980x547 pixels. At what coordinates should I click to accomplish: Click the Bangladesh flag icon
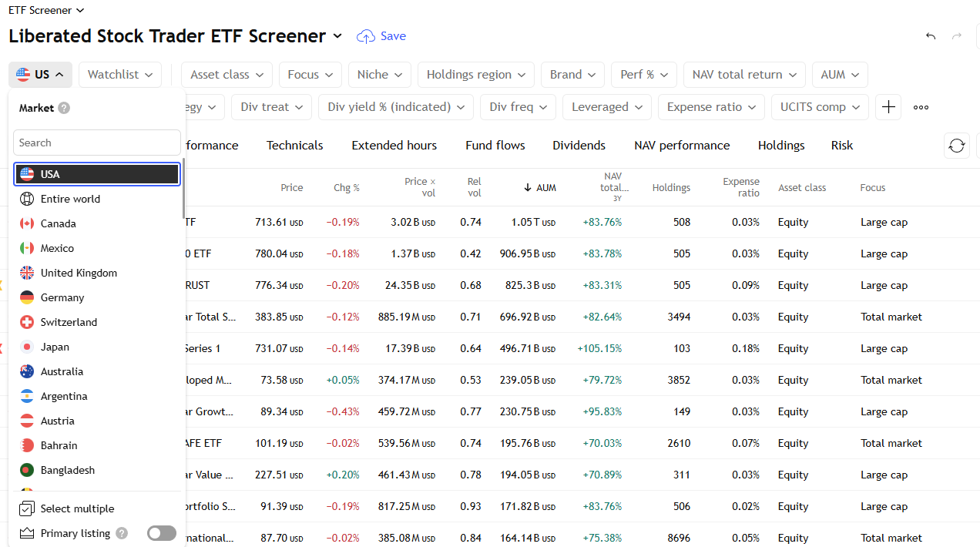(27, 470)
